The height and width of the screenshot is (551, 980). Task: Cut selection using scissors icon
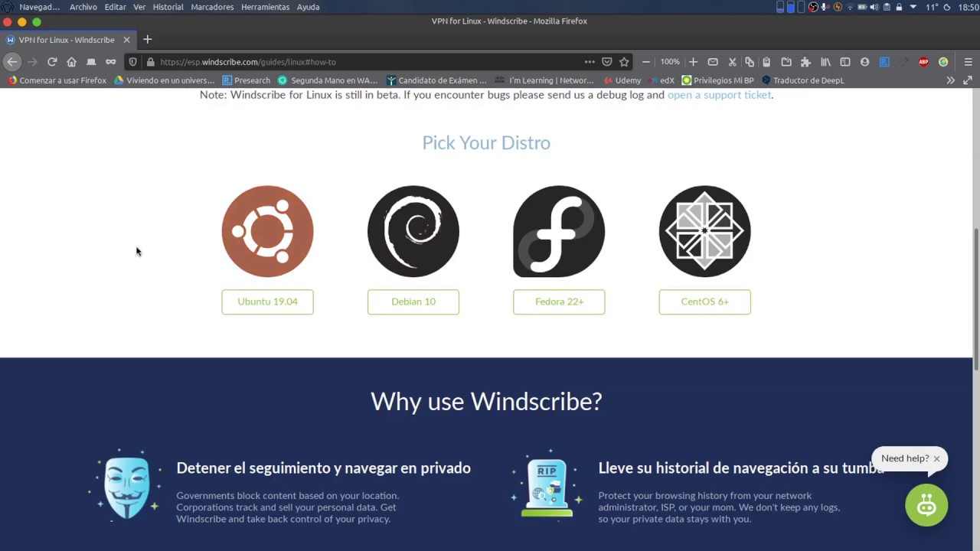tap(732, 62)
